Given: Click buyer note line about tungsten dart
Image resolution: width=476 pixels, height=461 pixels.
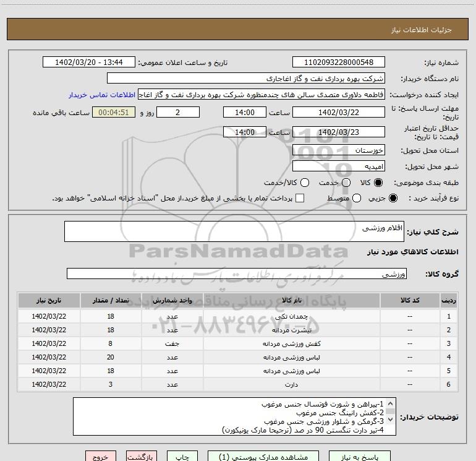Looking at the screenshot, I should pos(303,430).
